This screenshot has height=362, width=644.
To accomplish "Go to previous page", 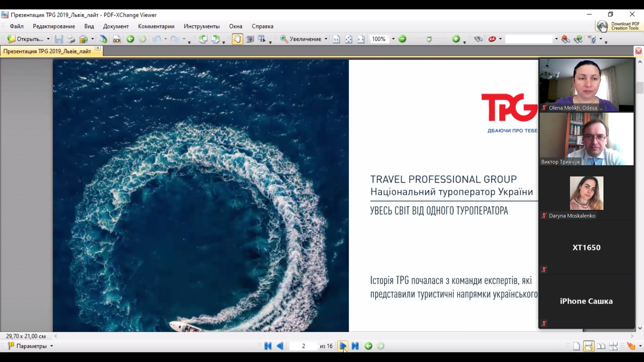I will tap(280, 346).
